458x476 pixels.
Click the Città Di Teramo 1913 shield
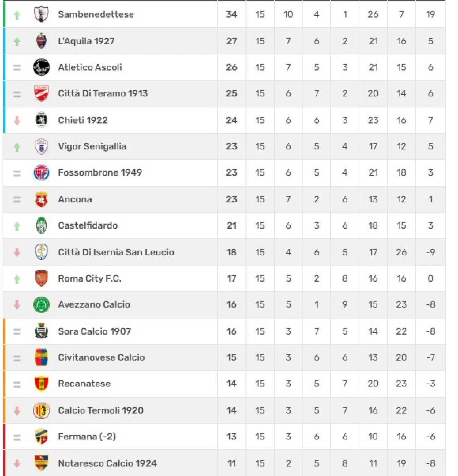tap(41, 93)
